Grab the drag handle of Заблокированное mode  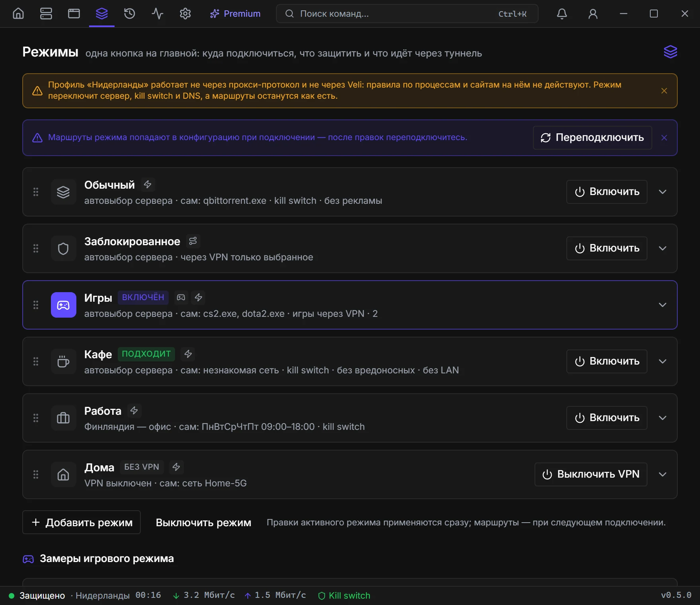pos(36,248)
